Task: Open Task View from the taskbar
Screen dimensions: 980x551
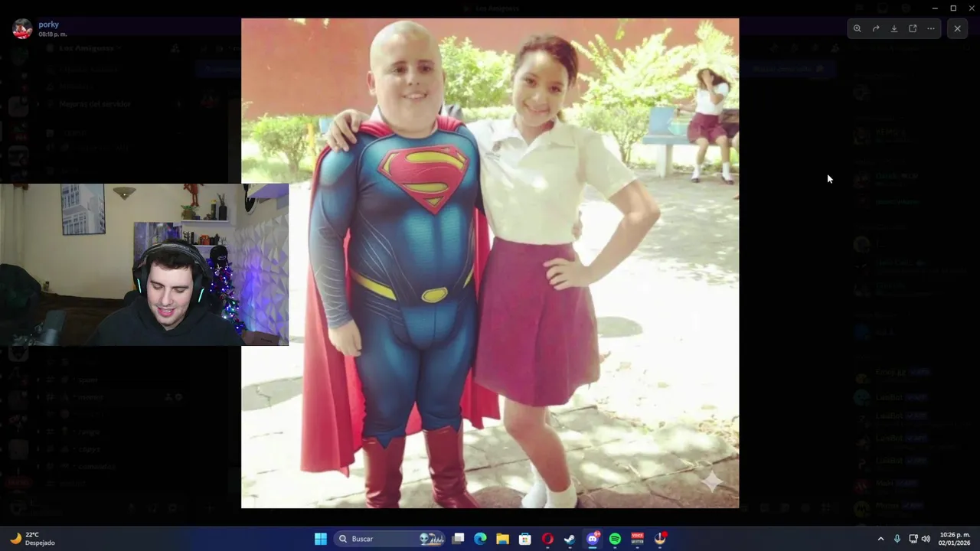Action: [458, 539]
